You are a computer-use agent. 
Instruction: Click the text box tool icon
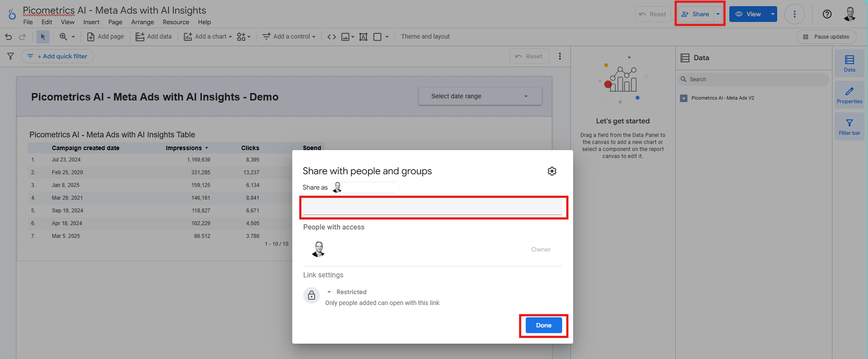pyautogui.click(x=363, y=37)
